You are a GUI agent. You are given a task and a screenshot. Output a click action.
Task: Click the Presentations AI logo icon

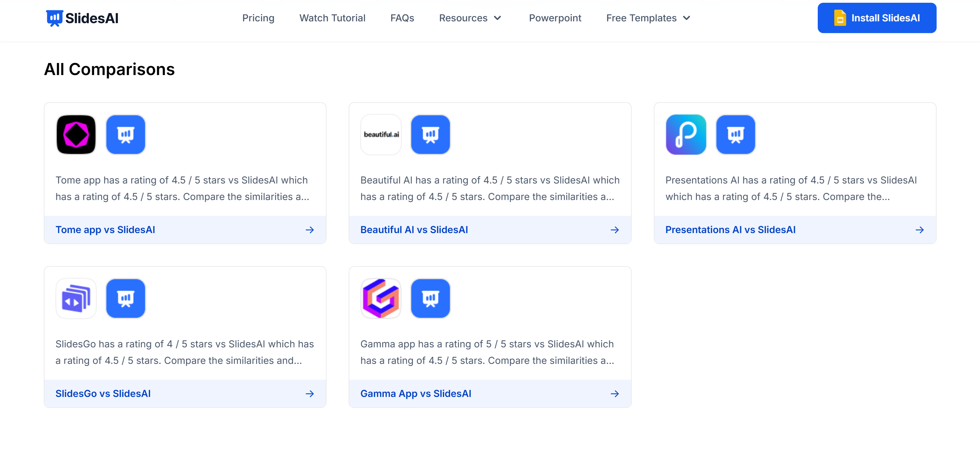pos(686,135)
